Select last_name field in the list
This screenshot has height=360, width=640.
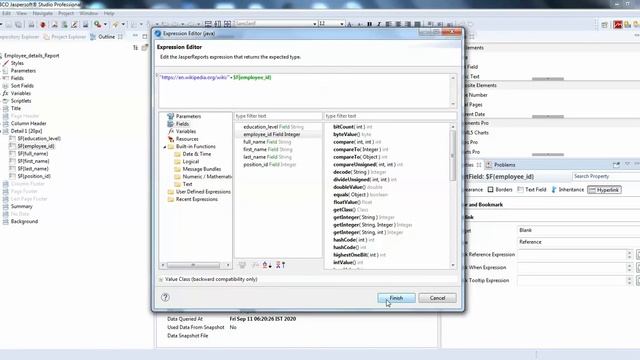[267, 157]
